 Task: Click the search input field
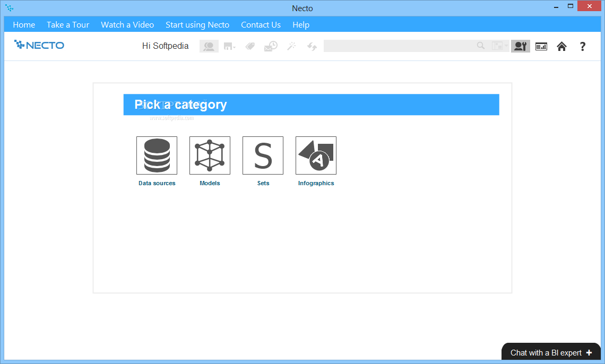coord(400,46)
